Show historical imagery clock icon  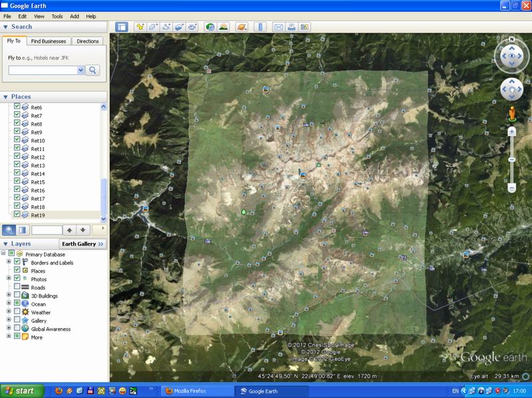210,27
